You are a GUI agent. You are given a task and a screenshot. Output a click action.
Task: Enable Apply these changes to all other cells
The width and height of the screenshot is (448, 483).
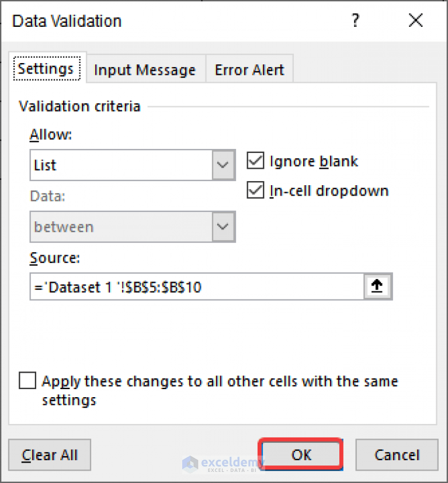[x=27, y=380]
